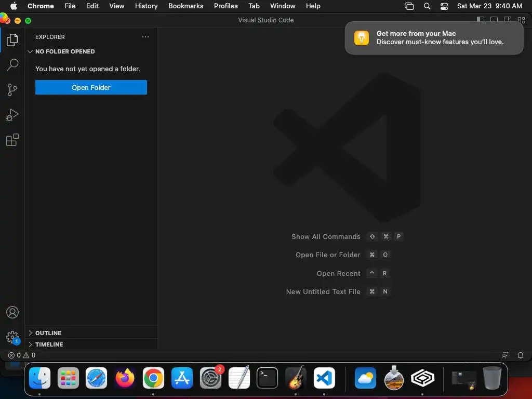The width and height of the screenshot is (532, 399).
Task: Open the macOS installer icon in Dock
Action: [394, 378]
